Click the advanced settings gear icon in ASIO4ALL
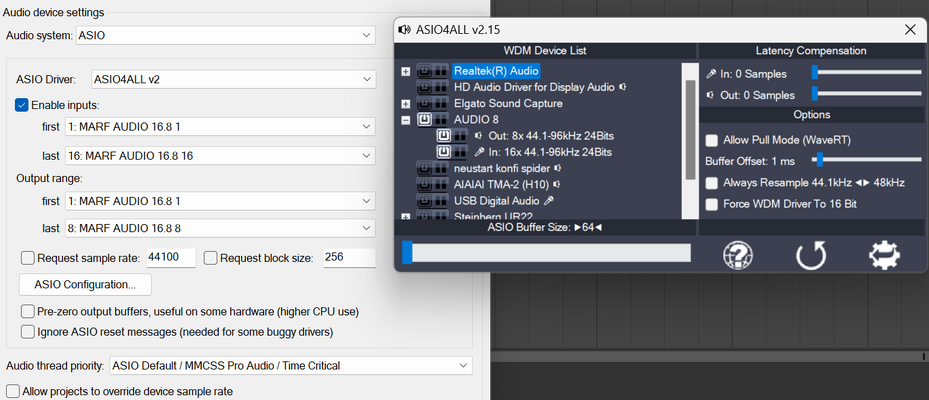 coord(884,255)
